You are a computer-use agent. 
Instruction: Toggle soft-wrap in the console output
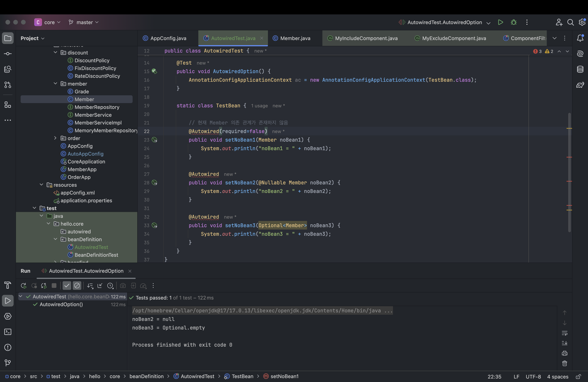(x=564, y=333)
